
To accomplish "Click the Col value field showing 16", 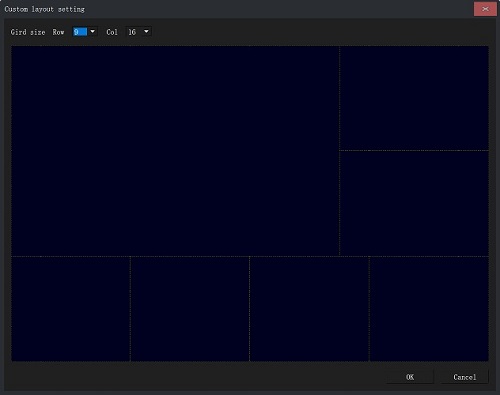I will pyautogui.click(x=134, y=32).
